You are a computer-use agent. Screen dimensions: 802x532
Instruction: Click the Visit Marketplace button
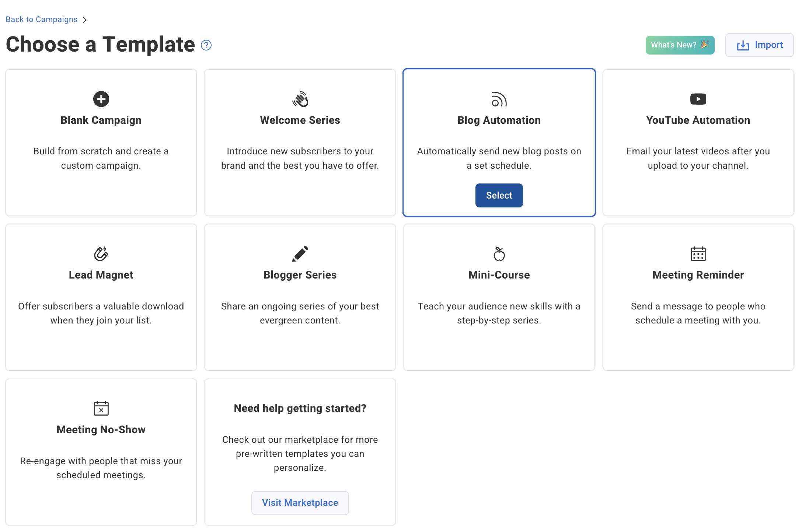(300, 503)
